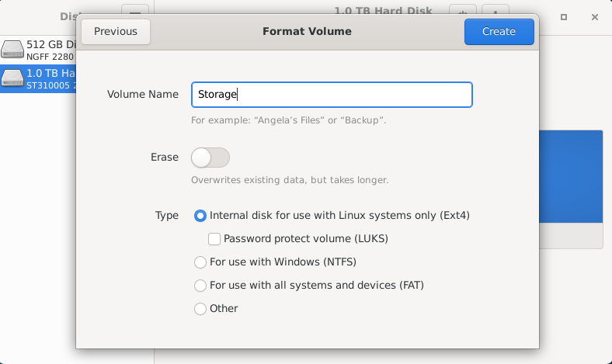Click the Format Volume dialog title

pos(307,32)
